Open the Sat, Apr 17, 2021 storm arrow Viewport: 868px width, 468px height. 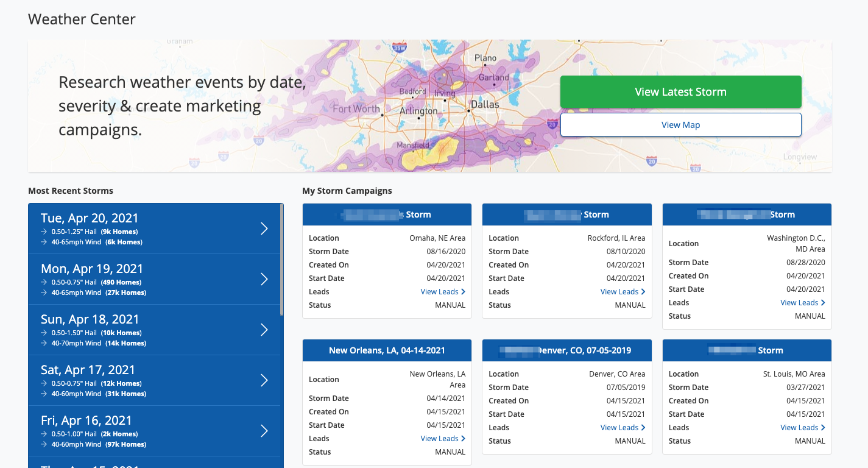[264, 380]
